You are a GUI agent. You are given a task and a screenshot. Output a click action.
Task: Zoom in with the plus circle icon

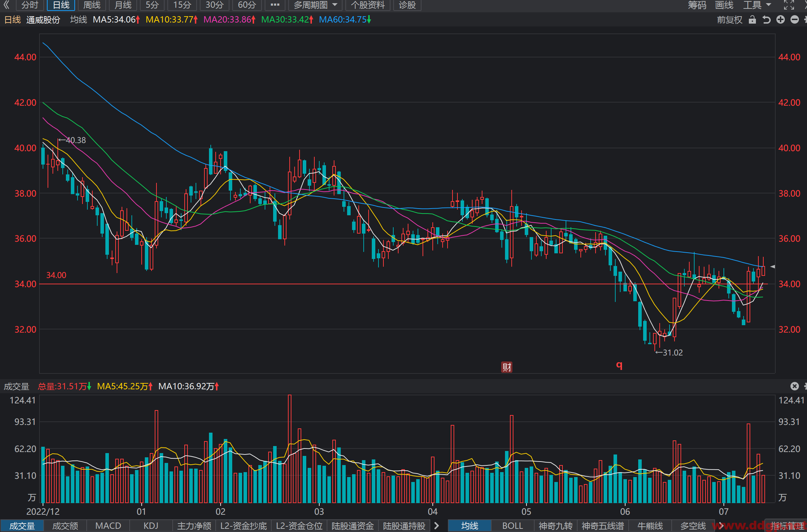(781, 20)
